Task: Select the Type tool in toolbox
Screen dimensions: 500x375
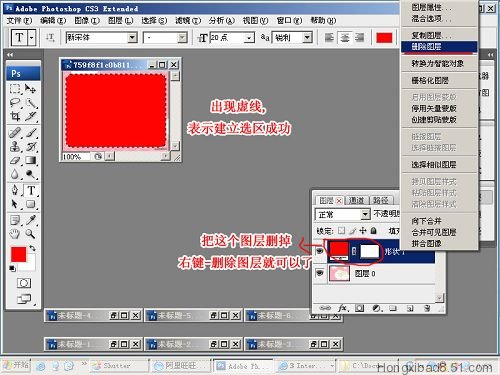Action: click(x=31, y=191)
